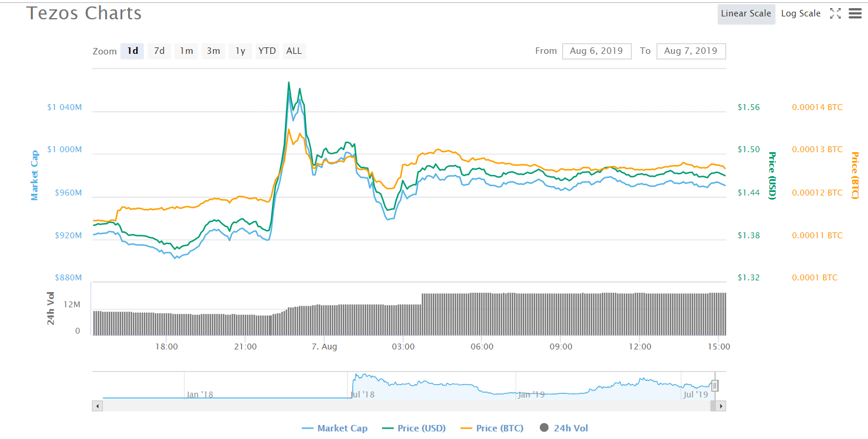Toggle 24h Vol series in legend
The width and height of the screenshot is (868, 439).
pos(563,428)
